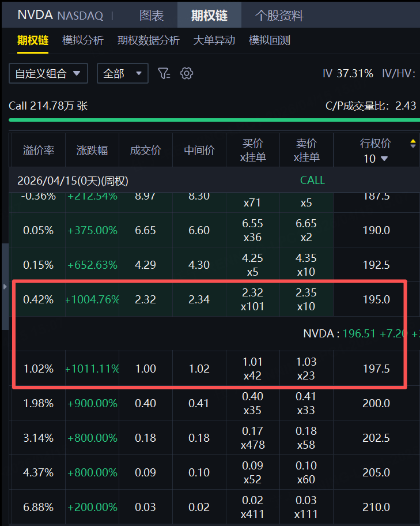Screen dimensions: 420x526
Task: Click the left vertical scrollbar handle
Action: click(x=5, y=287)
